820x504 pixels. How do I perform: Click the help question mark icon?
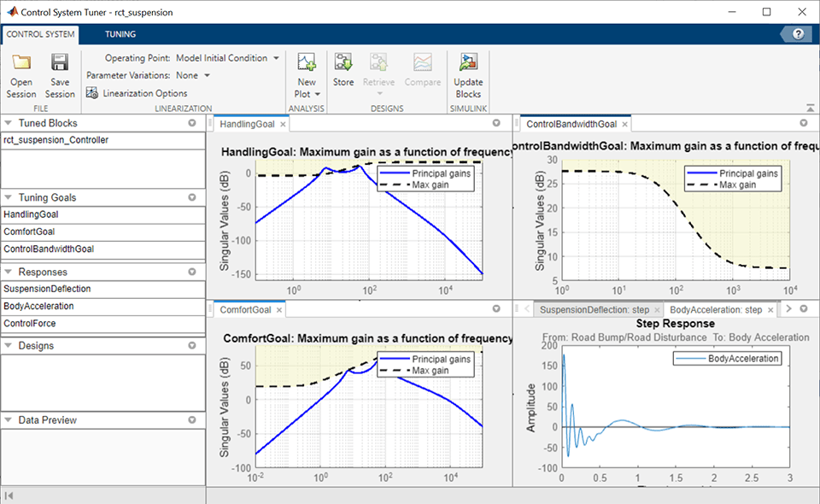point(798,34)
